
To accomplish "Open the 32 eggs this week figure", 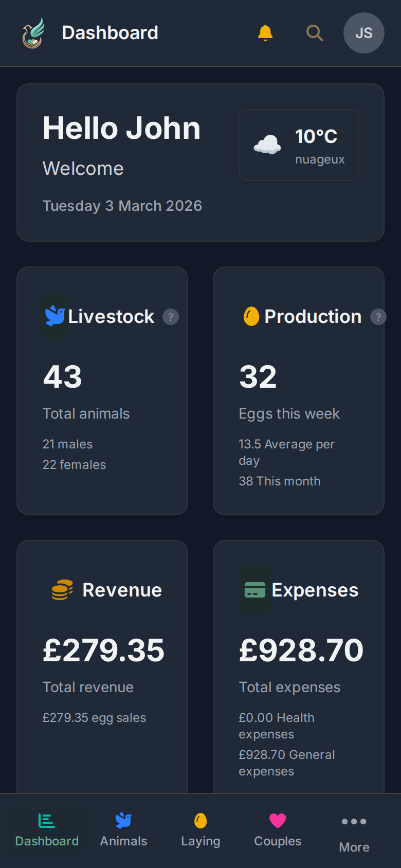I will pos(258,376).
